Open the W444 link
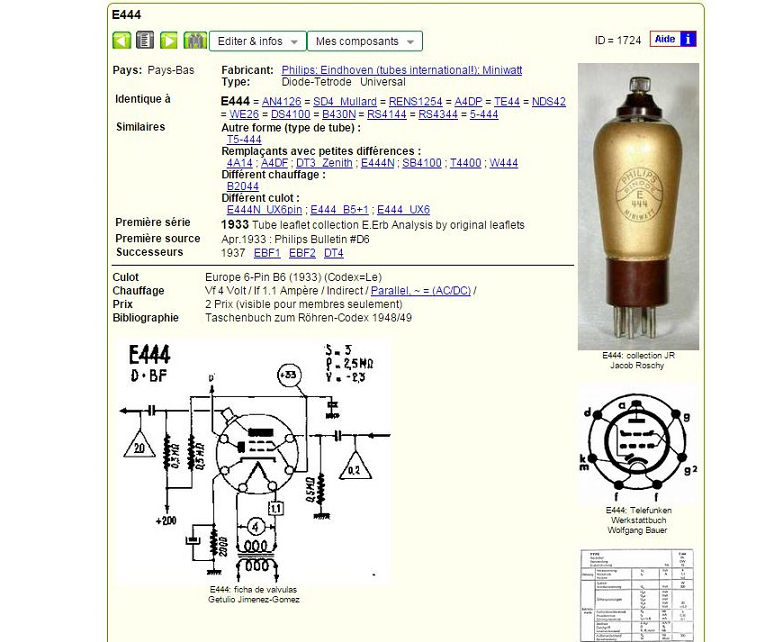The width and height of the screenshot is (758, 642). click(x=504, y=163)
